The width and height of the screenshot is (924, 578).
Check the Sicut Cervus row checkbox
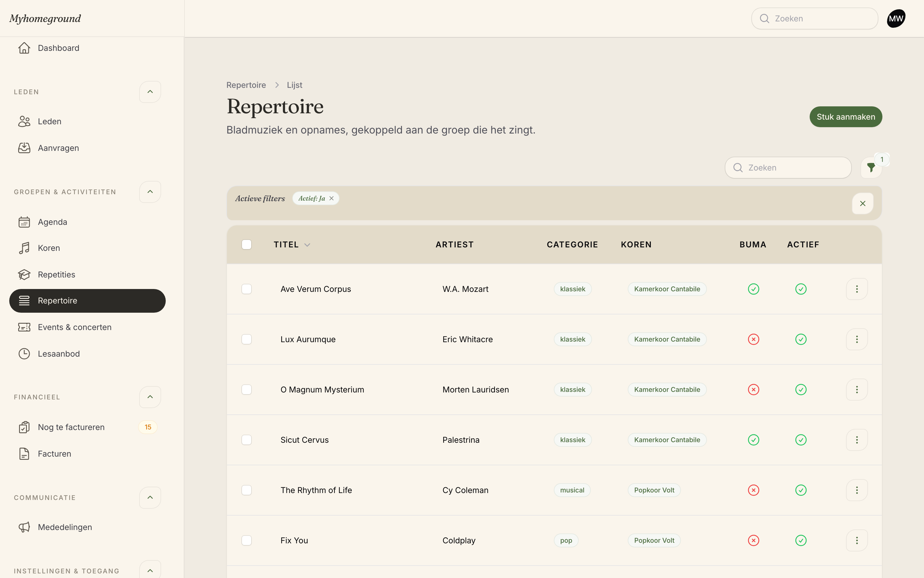pos(247,440)
